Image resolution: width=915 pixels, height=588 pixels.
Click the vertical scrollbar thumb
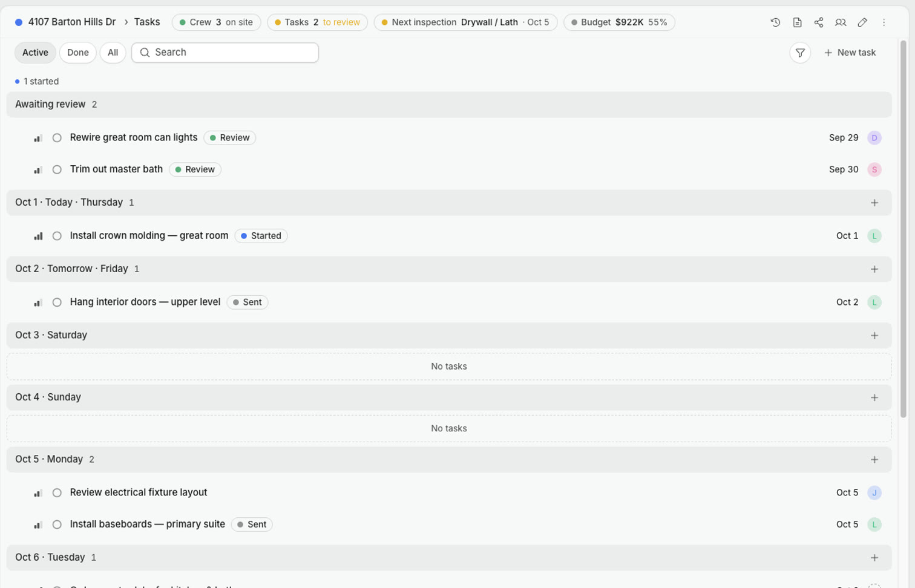pyautogui.click(x=904, y=229)
